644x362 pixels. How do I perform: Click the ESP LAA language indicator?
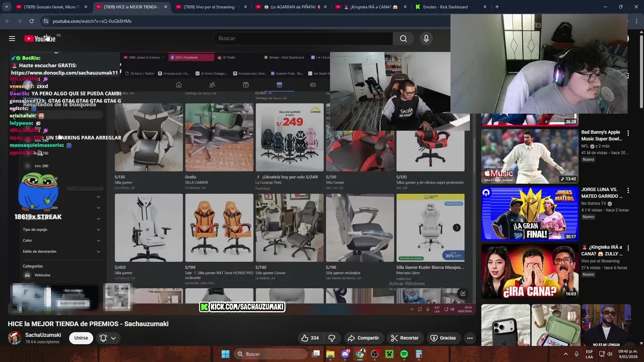pos(589,354)
